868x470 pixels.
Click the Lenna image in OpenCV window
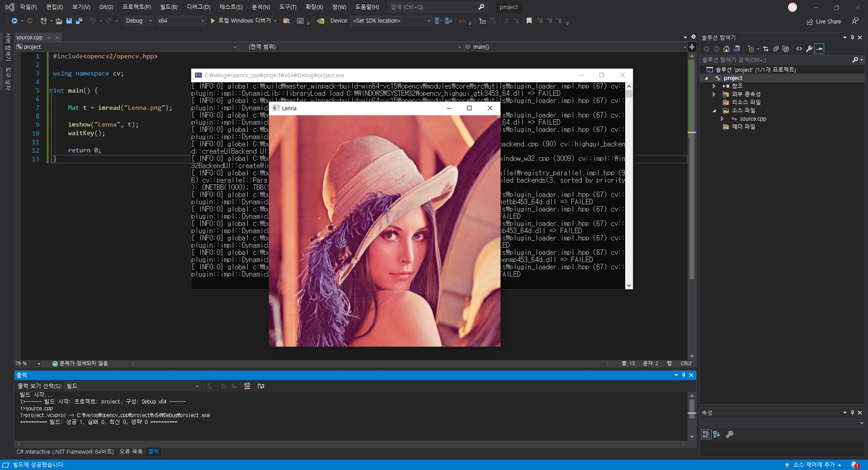pyautogui.click(x=385, y=231)
